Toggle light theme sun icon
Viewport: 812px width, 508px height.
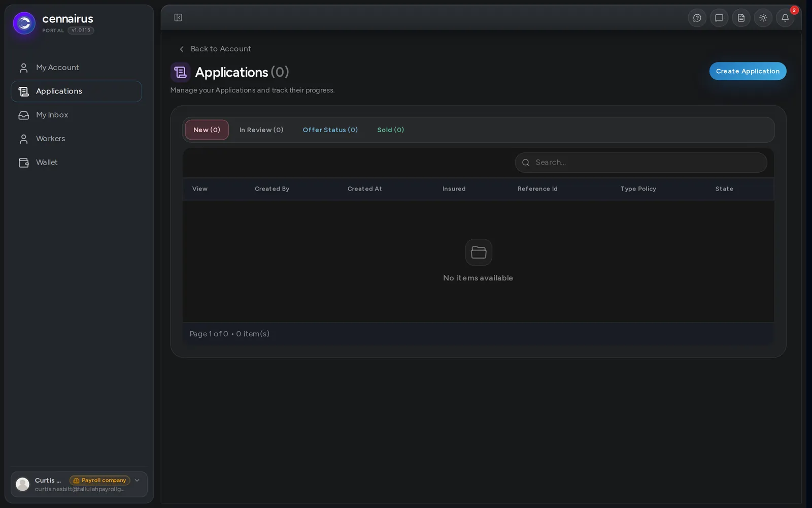763,18
